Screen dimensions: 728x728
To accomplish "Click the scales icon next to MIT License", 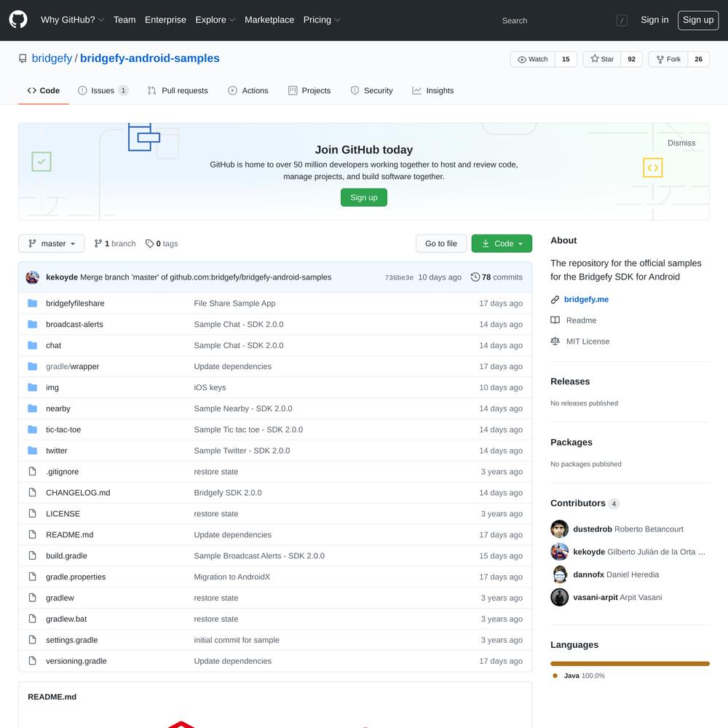I will [x=555, y=341].
